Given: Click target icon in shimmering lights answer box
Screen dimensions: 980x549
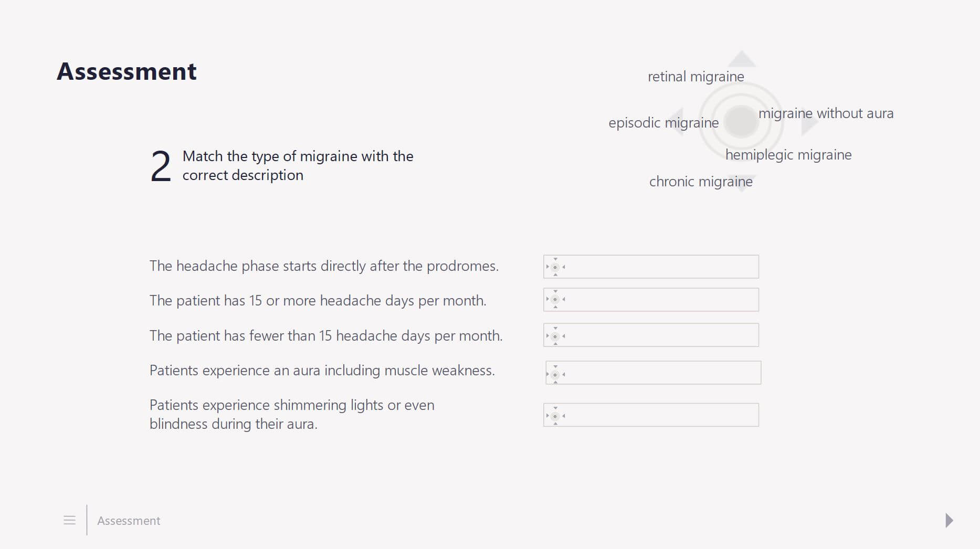Looking at the screenshot, I should click(x=555, y=416).
